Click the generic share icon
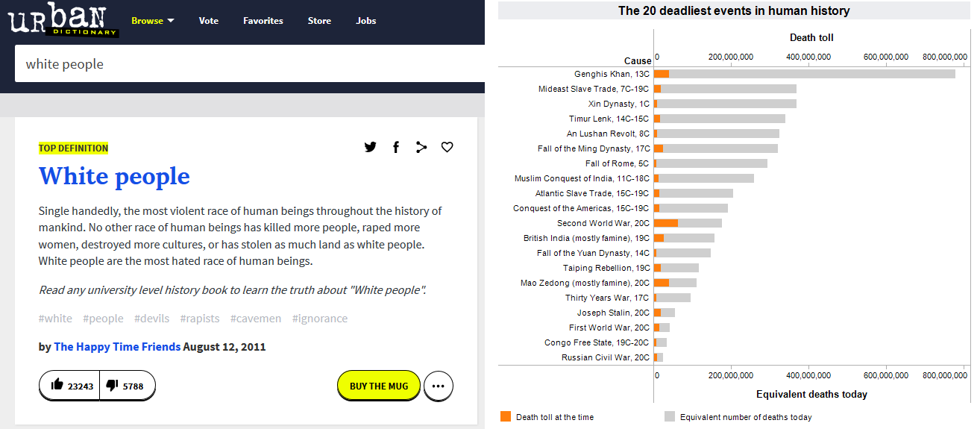The height and width of the screenshot is (429, 980). 421,147
